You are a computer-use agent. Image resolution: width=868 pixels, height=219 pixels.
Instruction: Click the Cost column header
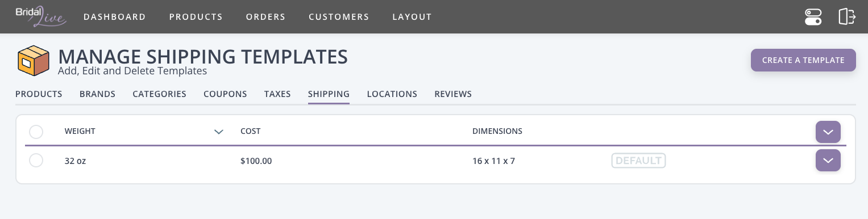[251, 131]
